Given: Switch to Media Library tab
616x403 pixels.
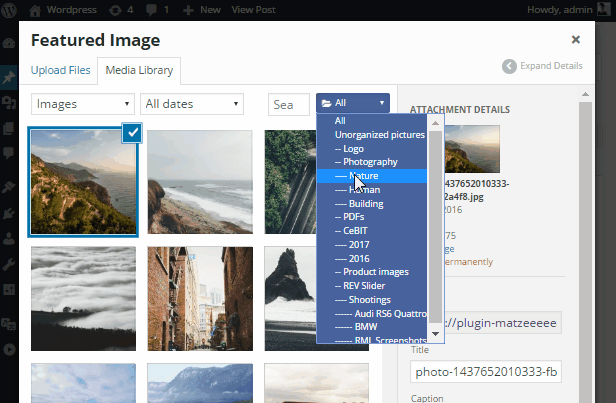Looking at the screenshot, I should [139, 71].
